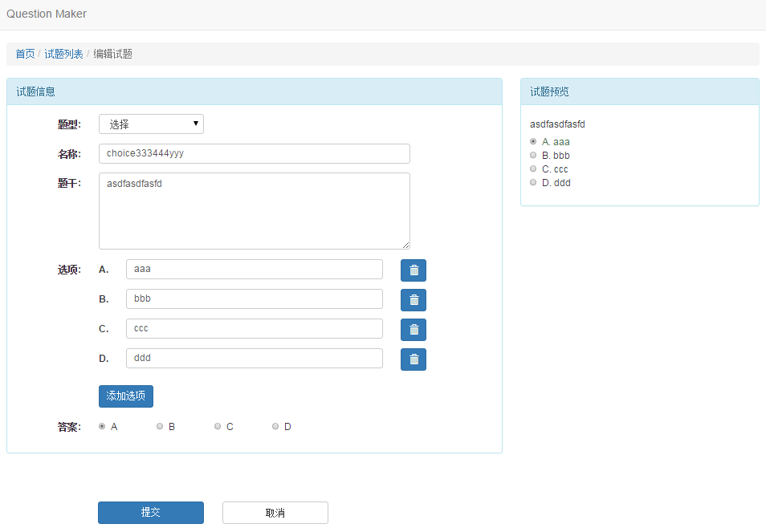
Task: Choose answer B radio button
Action: [x=160, y=427]
